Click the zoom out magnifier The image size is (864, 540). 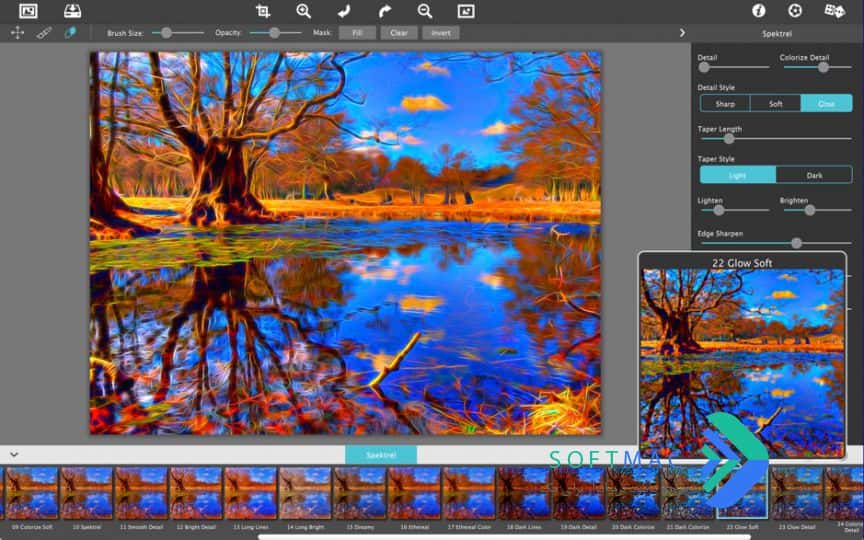tap(425, 11)
